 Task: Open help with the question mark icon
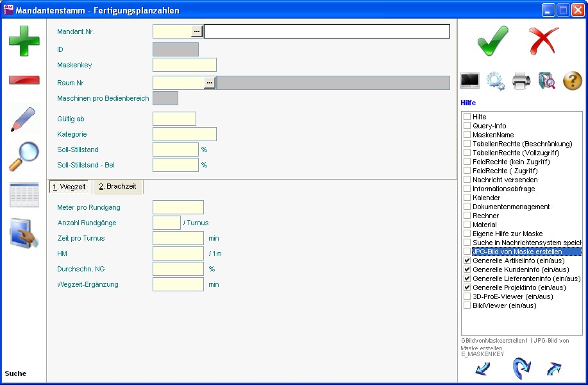click(572, 81)
